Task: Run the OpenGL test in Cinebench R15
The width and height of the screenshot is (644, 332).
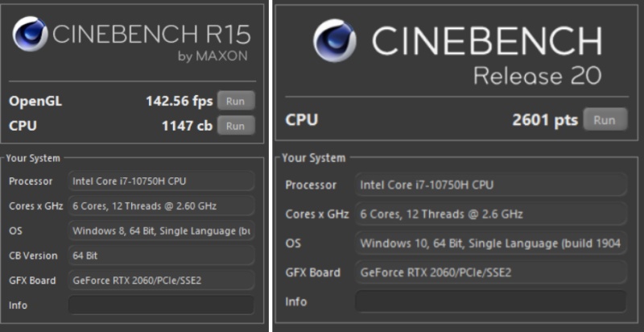Action: pyautogui.click(x=236, y=101)
